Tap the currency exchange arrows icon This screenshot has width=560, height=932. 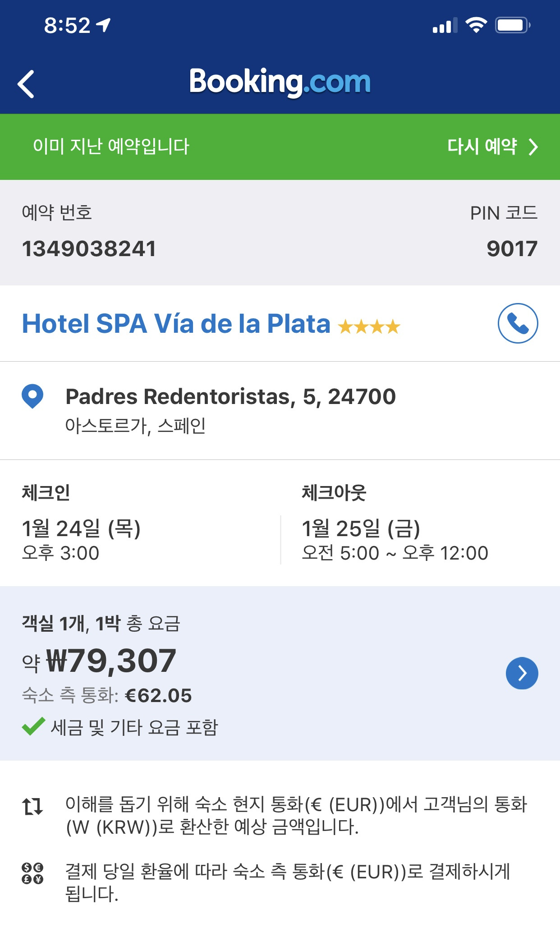click(x=32, y=806)
